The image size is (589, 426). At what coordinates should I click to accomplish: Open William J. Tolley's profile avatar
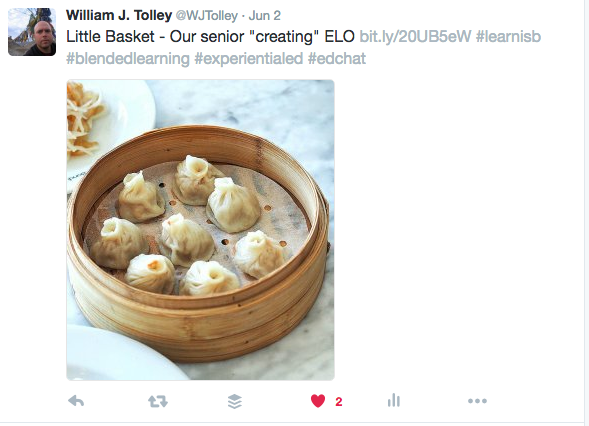click(32, 32)
